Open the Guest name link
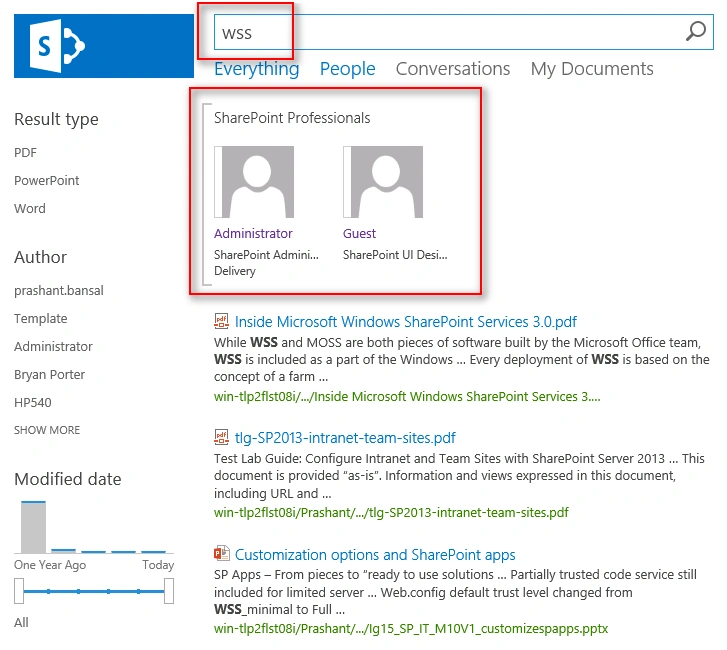 359,233
